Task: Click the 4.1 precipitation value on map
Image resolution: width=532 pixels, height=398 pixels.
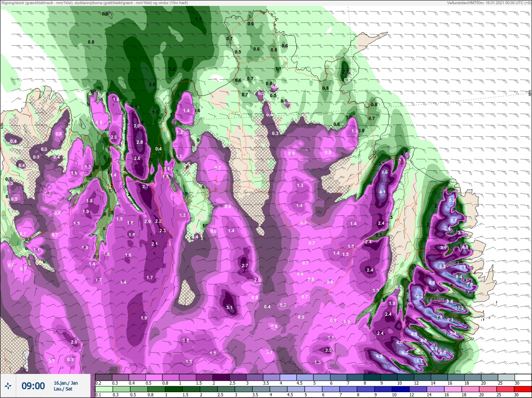Action: tap(382, 192)
